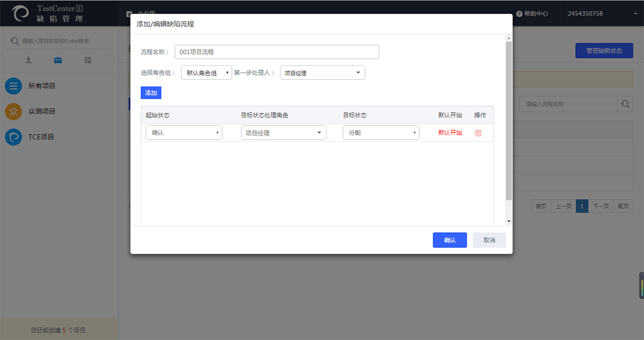Viewport: 644px width, 340px height.
Task: Confirm with the 确认 button
Action: pos(450,240)
